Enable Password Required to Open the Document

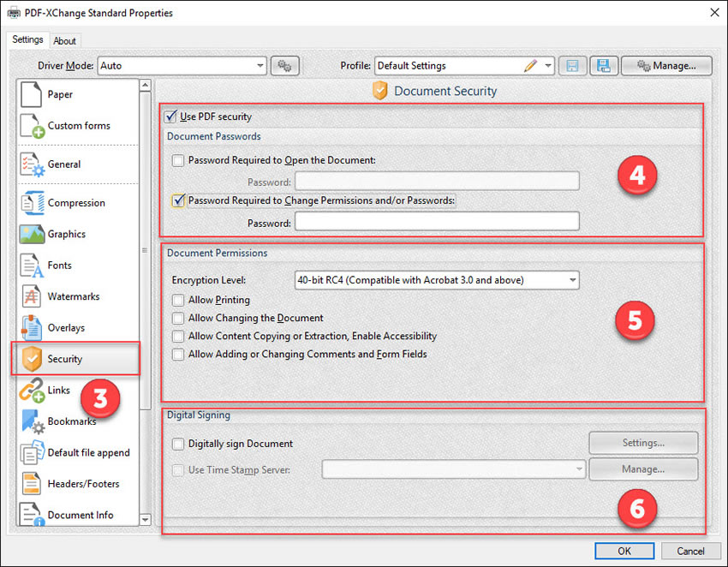178,161
